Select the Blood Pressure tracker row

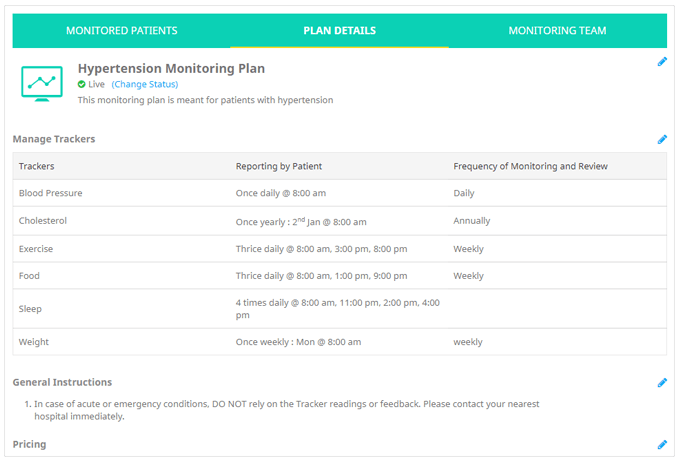pyautogui.click(x=340, y=193)
